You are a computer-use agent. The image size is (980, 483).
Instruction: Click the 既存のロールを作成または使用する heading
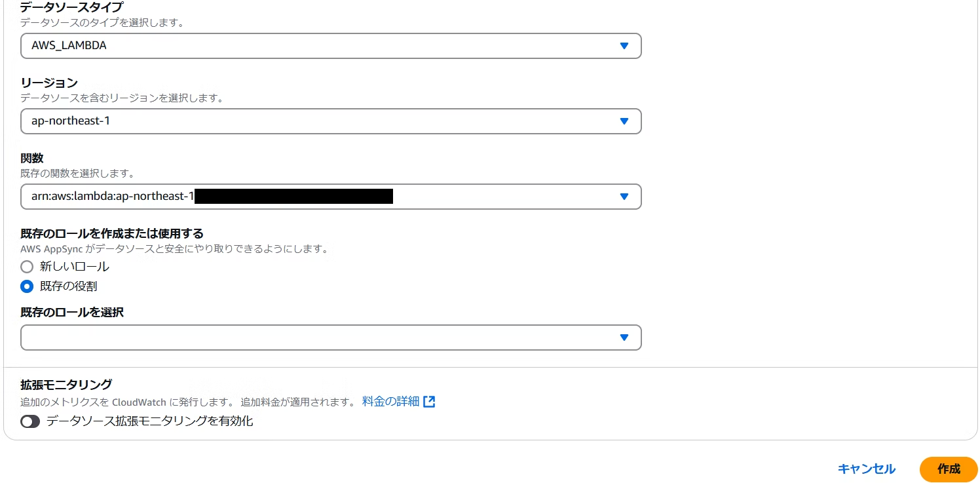tap(112, 233)
